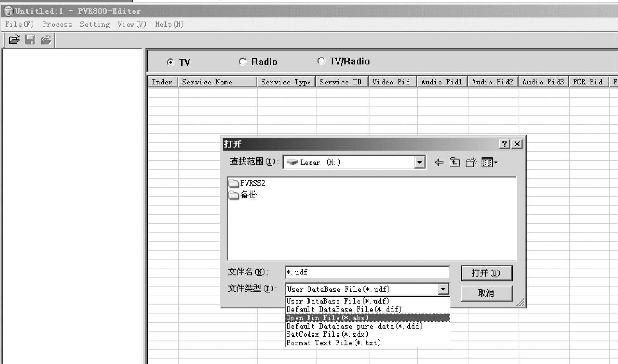Click the 打开 (O) button
This screenshot has height=364, width=618.
pyautogui.click(x=486, y=273)
